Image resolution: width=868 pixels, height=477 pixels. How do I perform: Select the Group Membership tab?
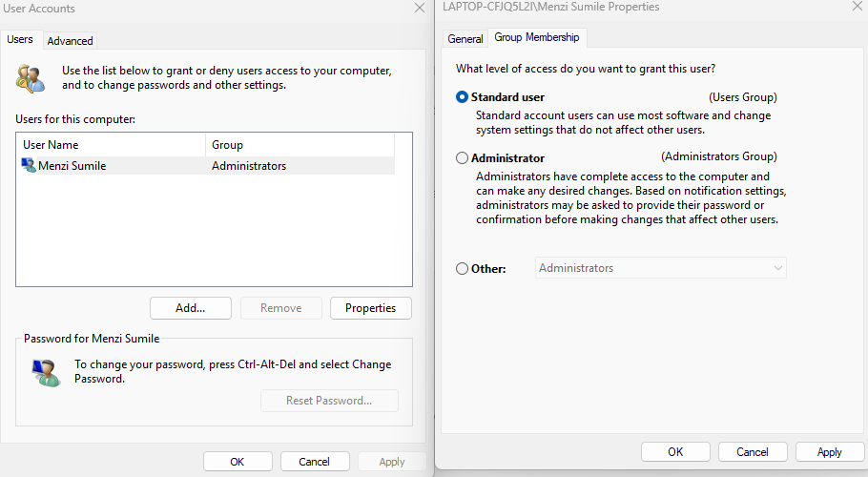(x=536, y=37)
